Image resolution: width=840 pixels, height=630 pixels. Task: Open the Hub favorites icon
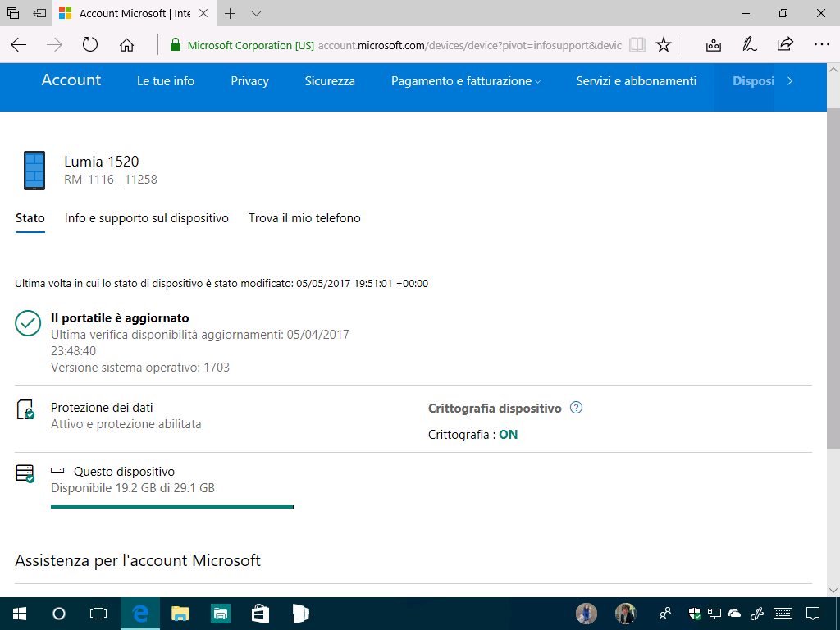pyautogui.click(x=713, y=45)
